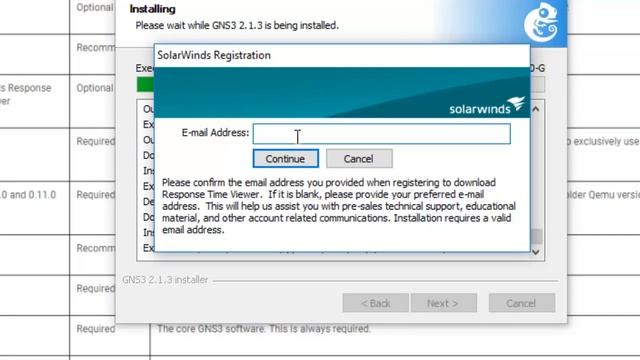640x360 pixels.
Task: Click the install log scroll-down arrow
Action: 536,252
